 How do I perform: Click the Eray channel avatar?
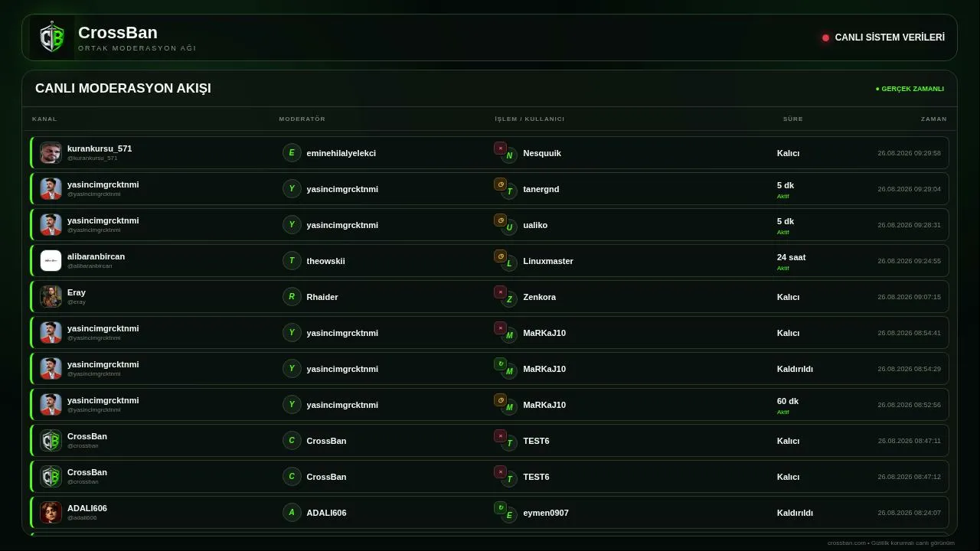click(51, 296)
